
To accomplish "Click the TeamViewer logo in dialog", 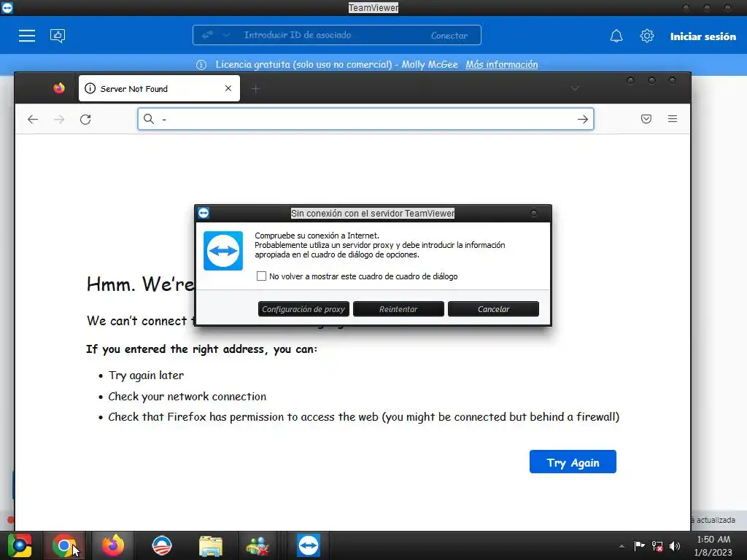I will (x=223, y=251).
